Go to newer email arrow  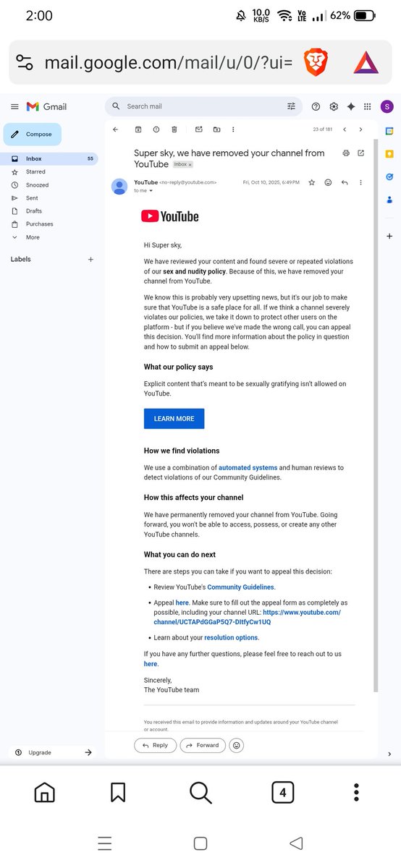(345, 129)
